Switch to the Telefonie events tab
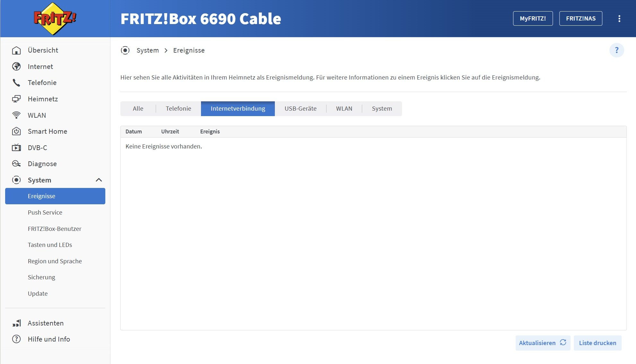Viewport: 636px width, 364px height. click(178, 108)
